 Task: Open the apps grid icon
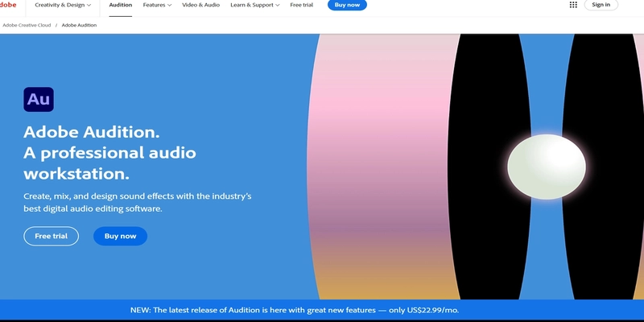pyautogui.click(x=573, y=5)
